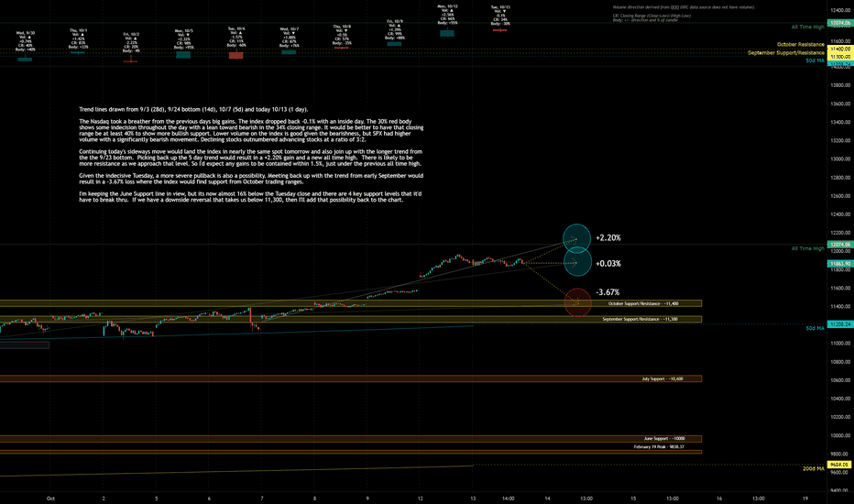Click the yellow 11300.00 price tag

click(839, 57)
